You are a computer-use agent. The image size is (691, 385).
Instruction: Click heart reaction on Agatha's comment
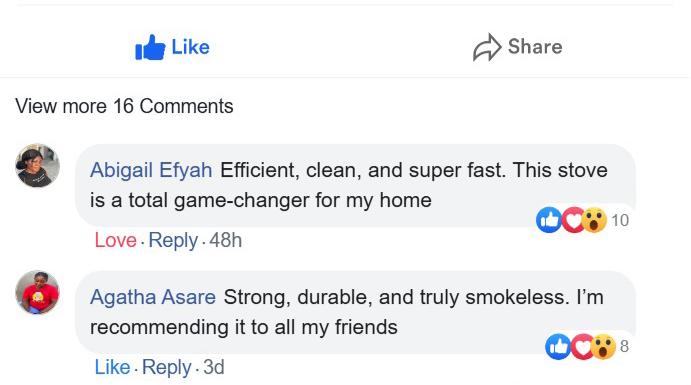click(x=582, y=347)
